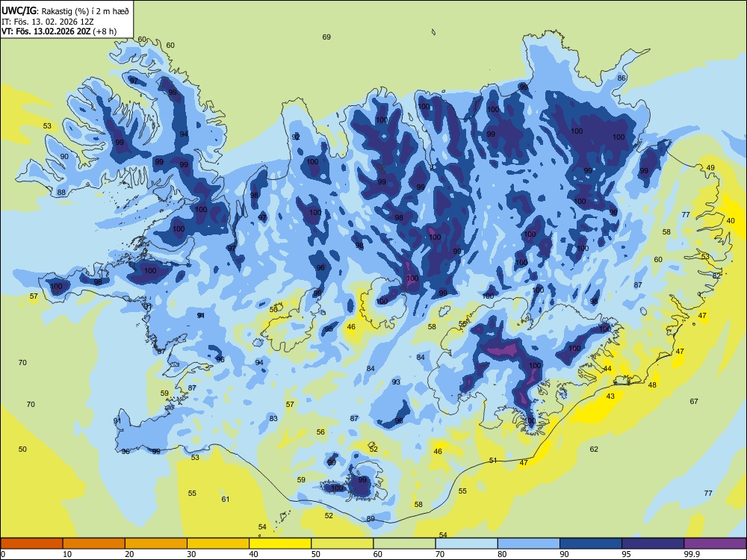Select the purple above-99.9 legend swatch
Viewport: 747px width, 560px height.
point(715,544)
